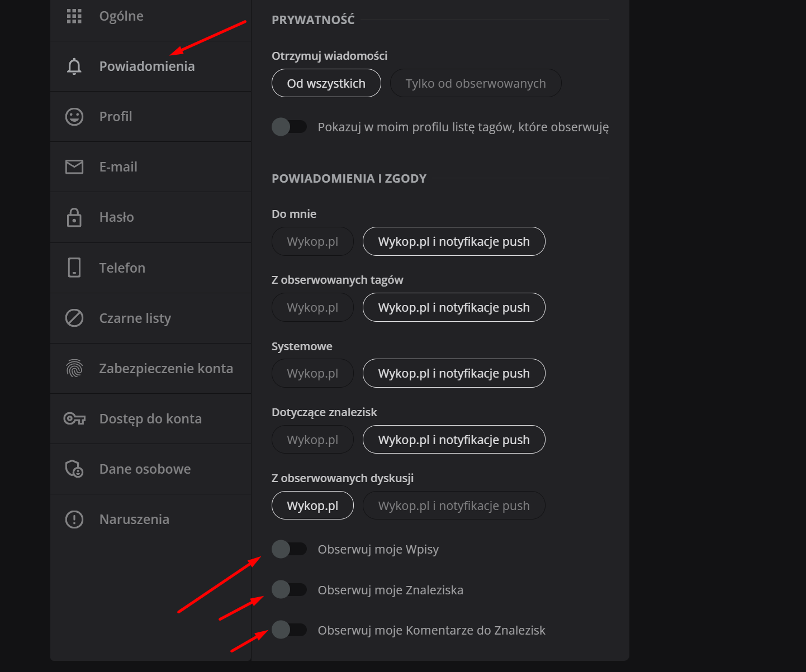Viewport: 806px width, 672px height.
Task: Click the envelope E-mail icon
Action: [x=74, y=167]
